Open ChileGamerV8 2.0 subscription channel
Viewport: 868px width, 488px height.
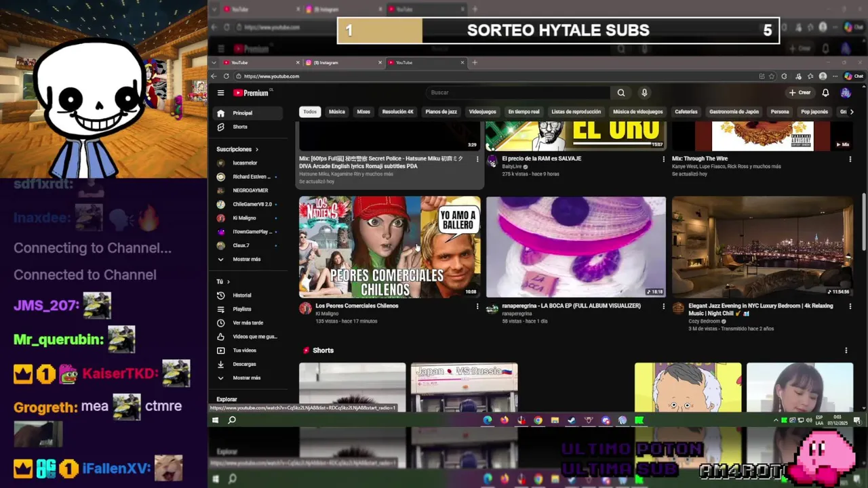[246, 204]
